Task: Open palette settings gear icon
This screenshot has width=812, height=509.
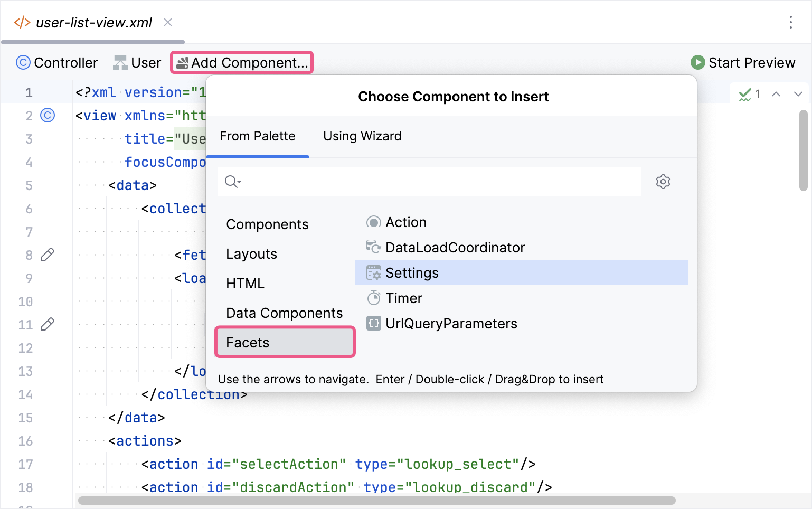Action: point(663,182)
